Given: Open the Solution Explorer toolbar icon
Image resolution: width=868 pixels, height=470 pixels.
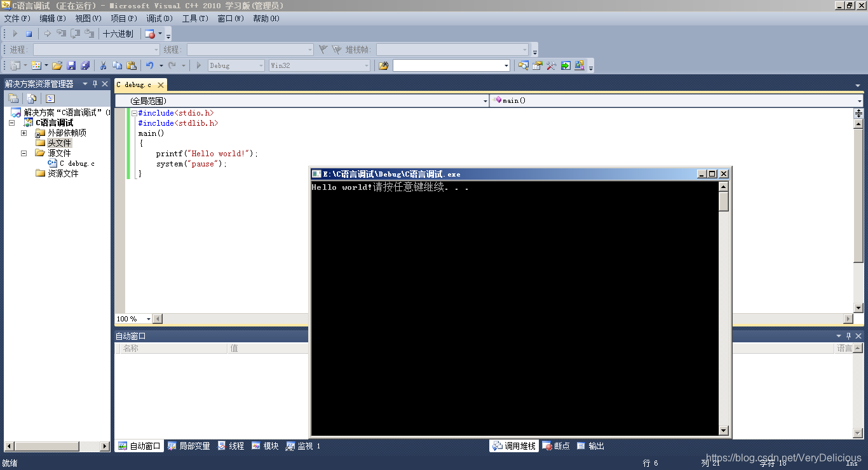Looking at the screenshot, I should coord(524,65).
